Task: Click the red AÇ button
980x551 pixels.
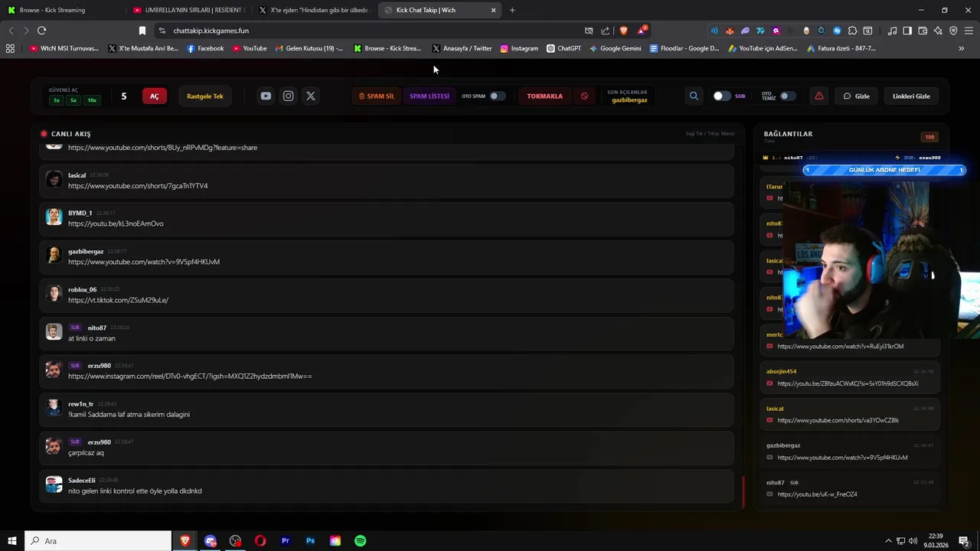Action: (154, 96)
